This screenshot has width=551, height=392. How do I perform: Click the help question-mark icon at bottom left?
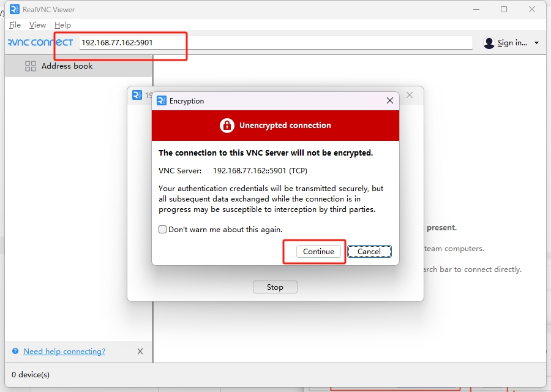click(x=15, y=352)
